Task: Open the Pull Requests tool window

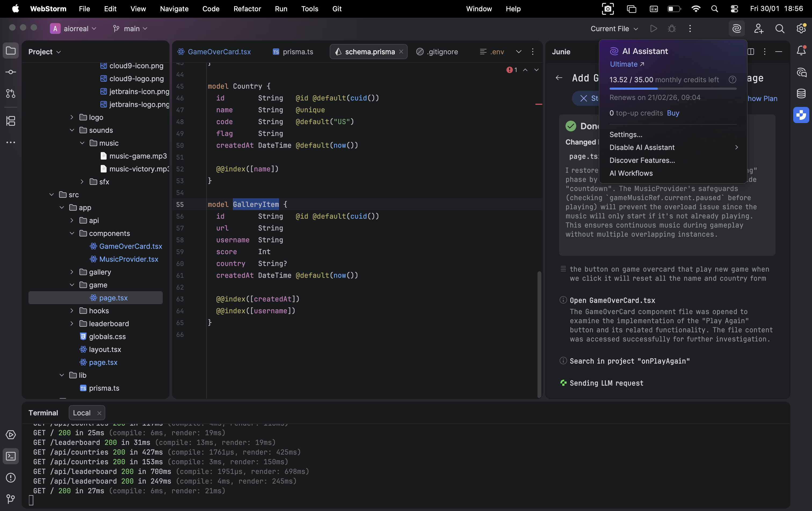Action: [x=11, y=94]
